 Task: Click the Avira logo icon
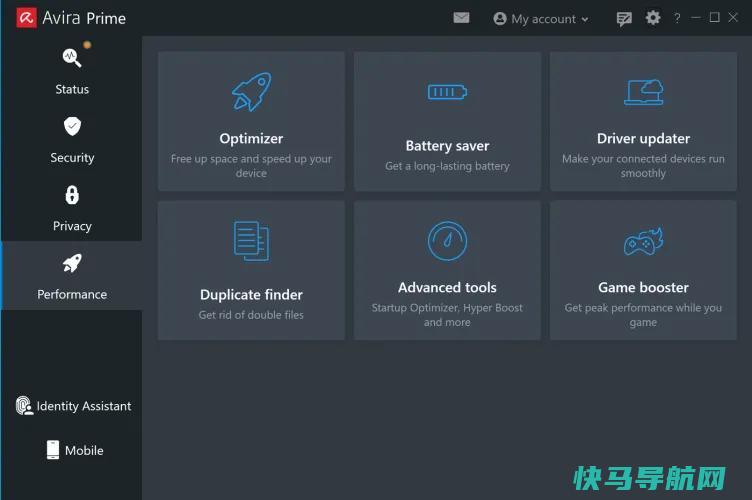click(x=26, y=18)
